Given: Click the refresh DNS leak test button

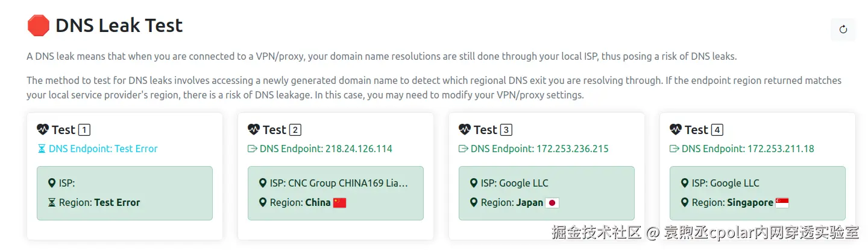Looking at the screenshot, I should point(843,29).
